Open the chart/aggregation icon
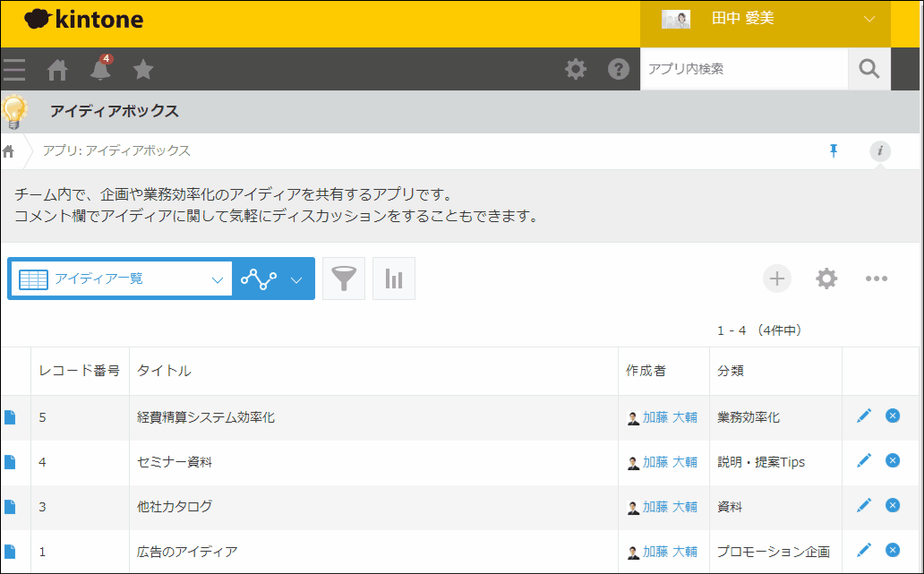The width and height of the screenshot is (924, 574). (x=394, y=278)
